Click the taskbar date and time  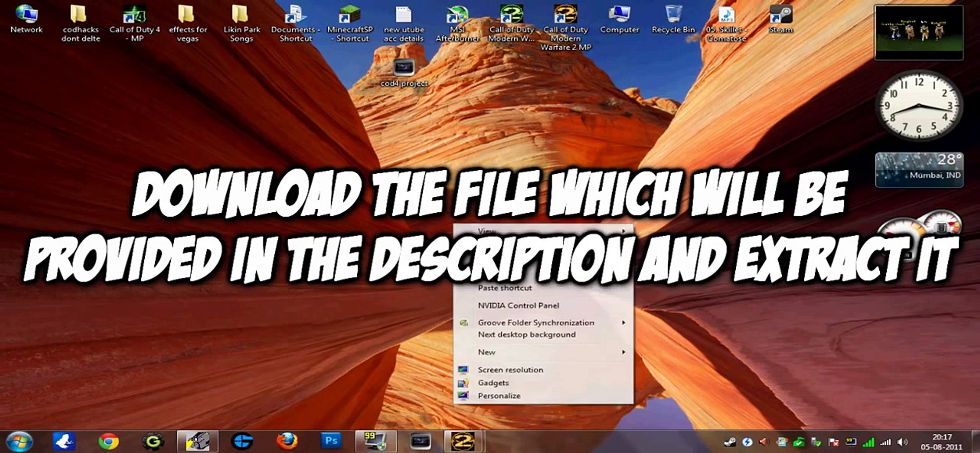click(x=941, y=442)
